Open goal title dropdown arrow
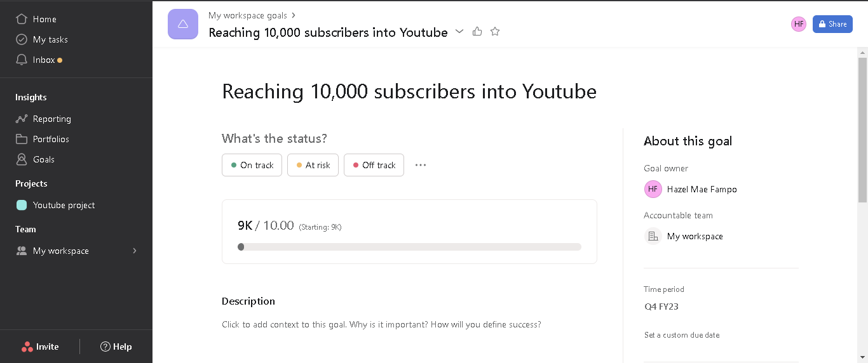The width and height of the screenshot is (868, 363). (459, 32)
